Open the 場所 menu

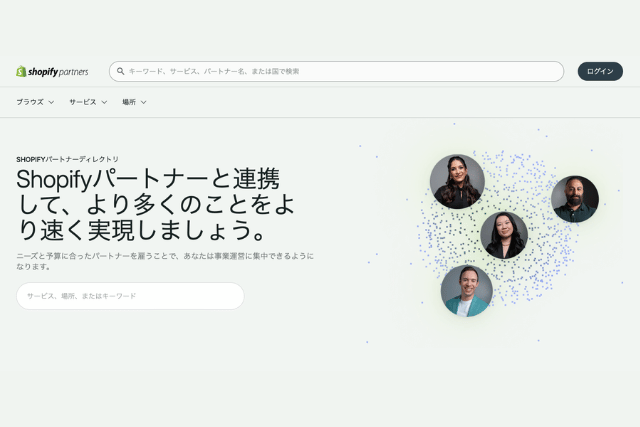pos(134,102)
